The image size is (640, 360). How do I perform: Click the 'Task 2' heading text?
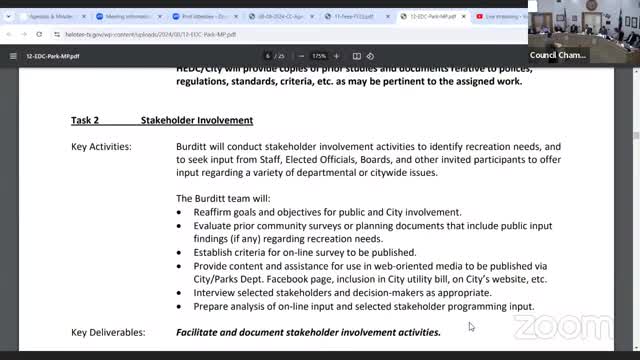point(85,120)
